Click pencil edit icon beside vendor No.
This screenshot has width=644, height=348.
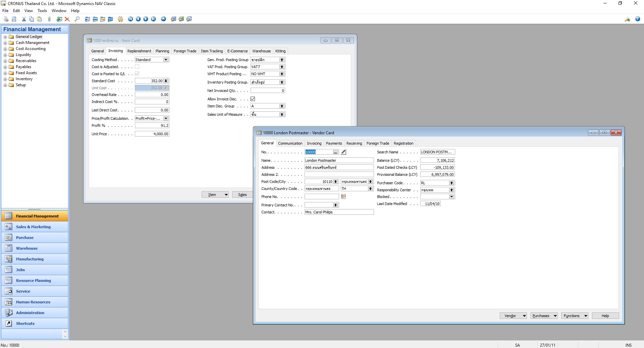(343, 152)
